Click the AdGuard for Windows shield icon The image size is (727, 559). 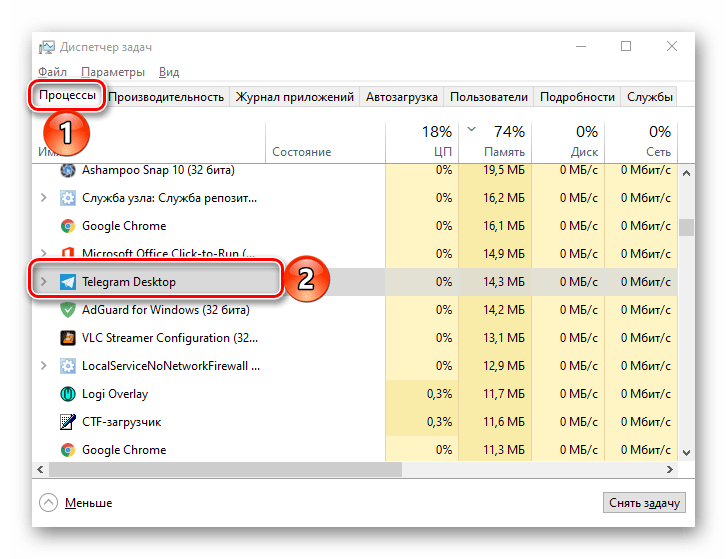tap(68, 310)
